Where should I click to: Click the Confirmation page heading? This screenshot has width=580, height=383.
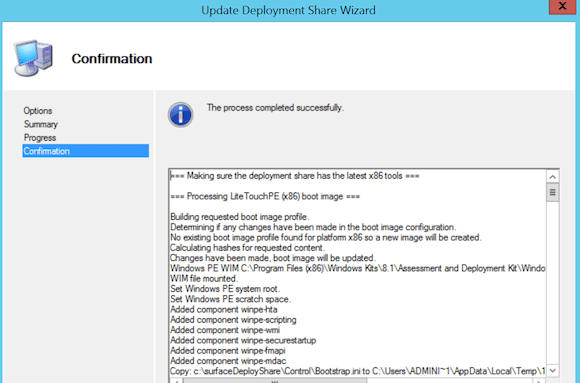click(x=112, y=58)
